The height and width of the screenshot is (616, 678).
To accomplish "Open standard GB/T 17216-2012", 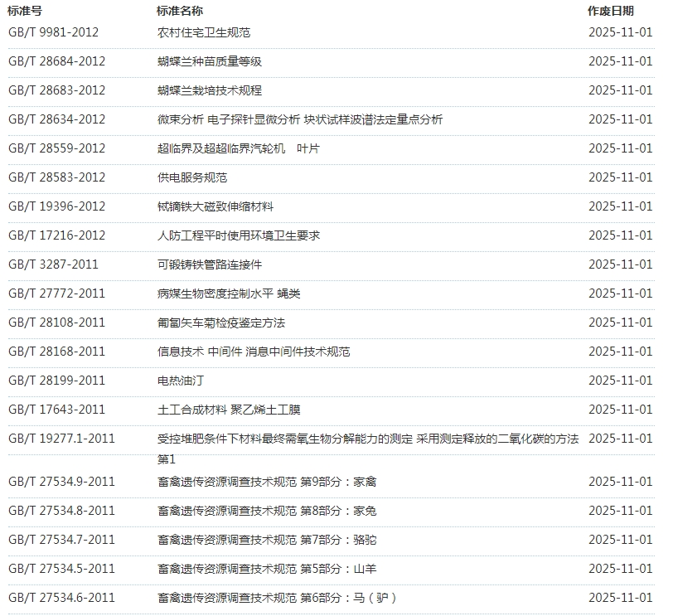I will click(56, 235).
